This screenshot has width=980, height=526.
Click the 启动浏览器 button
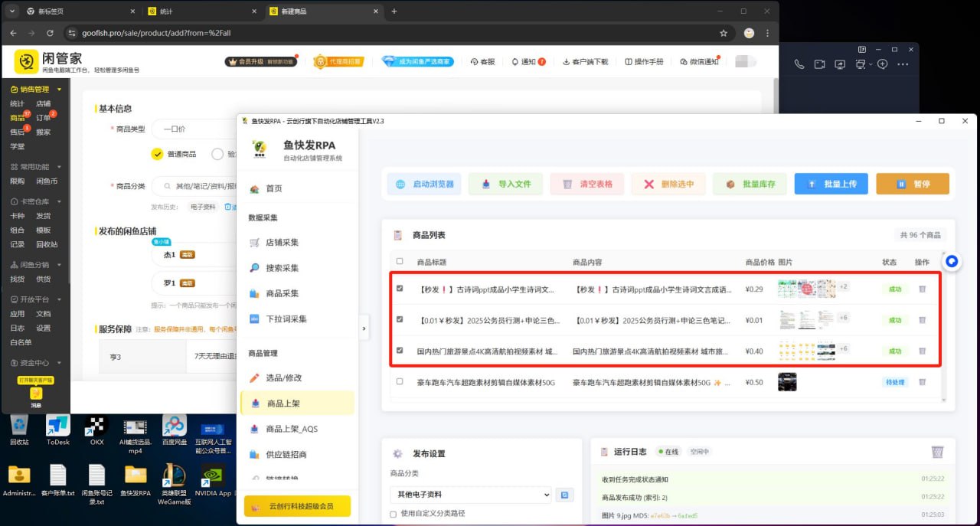click(423, 183)
